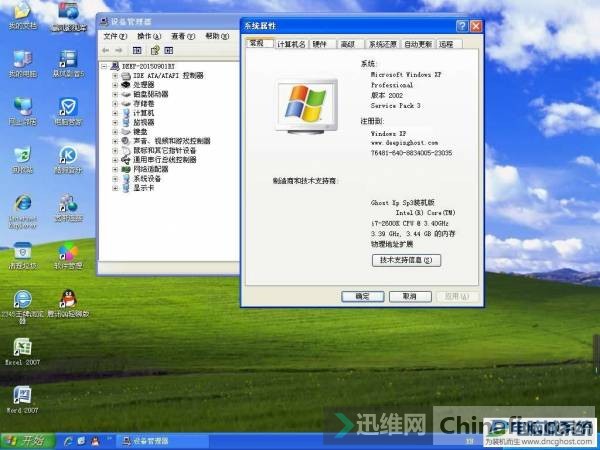Click the 应用 button in 系统属性

pyautogui.click(x=458, y=296)
